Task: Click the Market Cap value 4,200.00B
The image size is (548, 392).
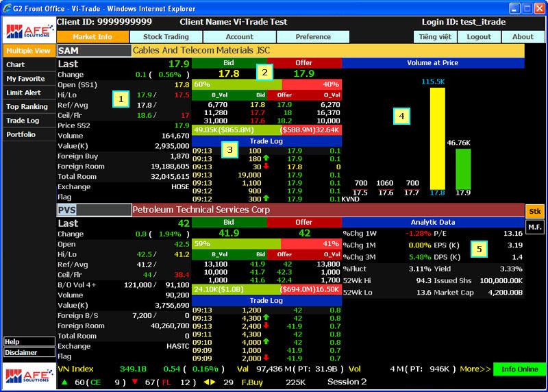Action: point(505,293)
